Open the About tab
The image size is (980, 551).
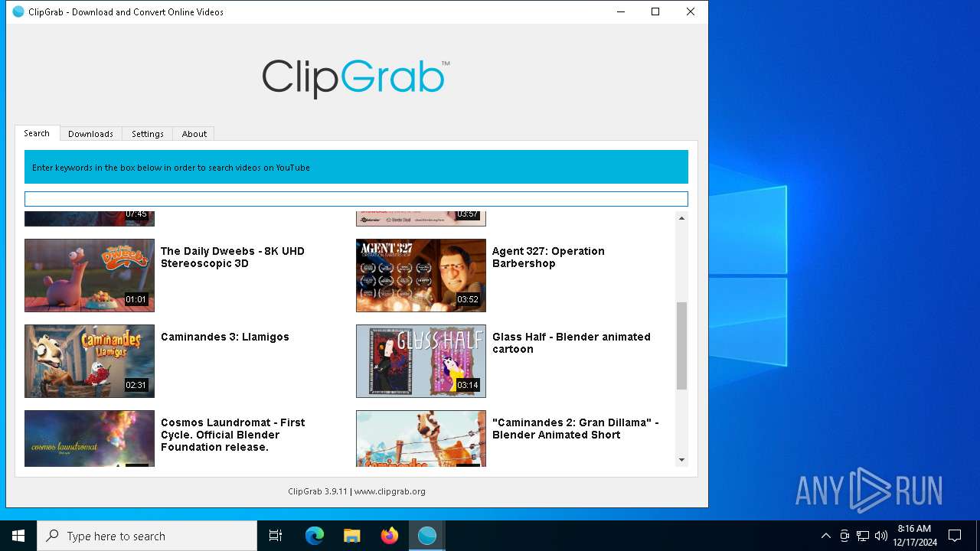pos(194,134)
